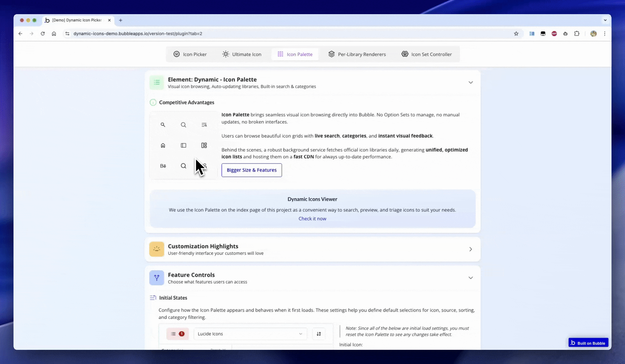Click the Dynamic Icons Viewer heading

[312, 199]
